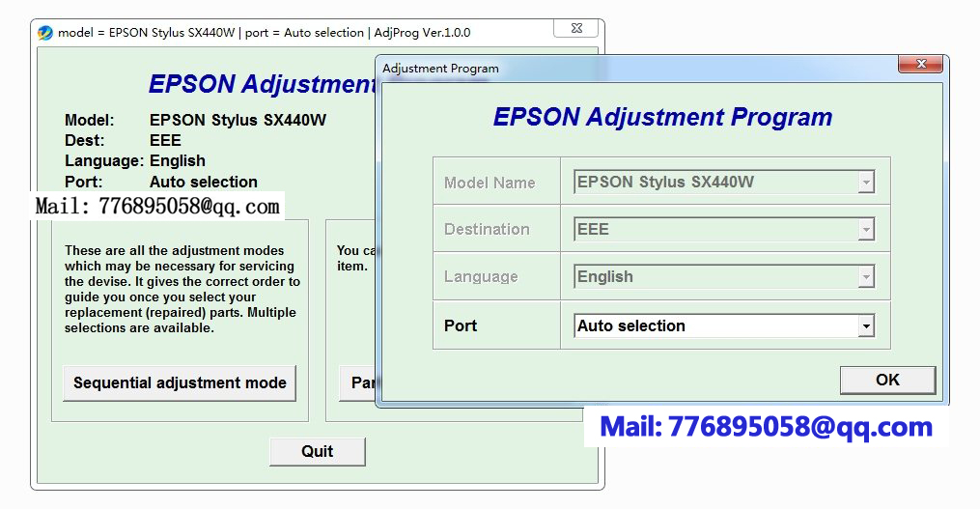
Task: Click Sequential adjustment mode in main window
Action: point(180,382)
